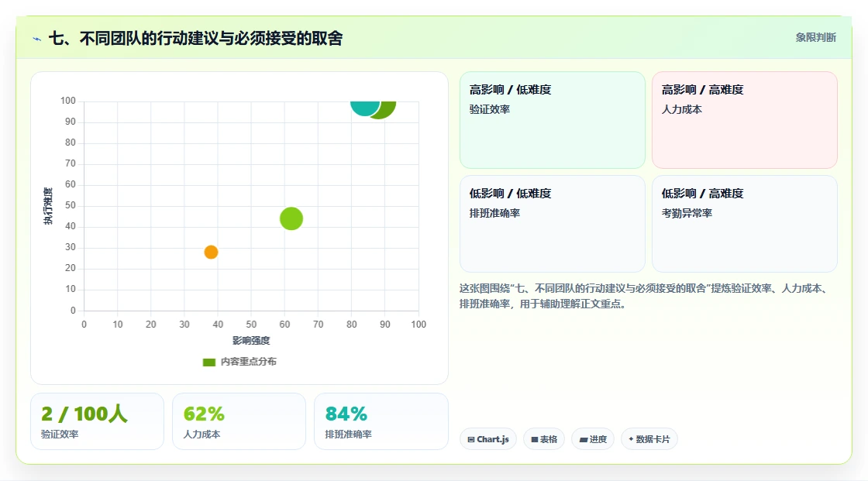Screen dimensions: 868x481
Task: Click 验证效率 text in the green quadrant card
Action: [489, 109]
